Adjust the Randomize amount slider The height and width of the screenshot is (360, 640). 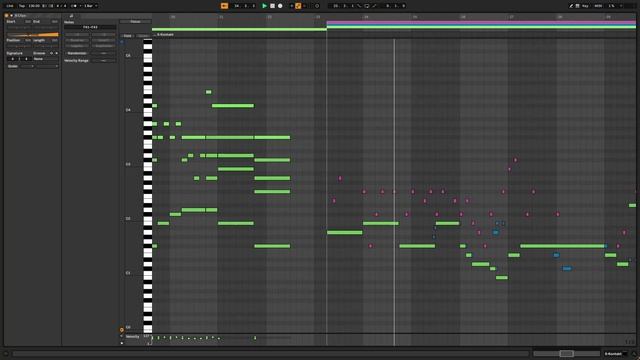click(x=104, y=53)
